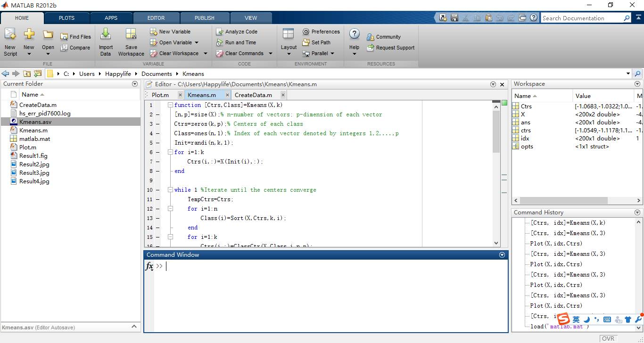Open the Command Window actions menu
Viewport: 644px width, 343px height.
pyautogui.click(x=502, y=255)
